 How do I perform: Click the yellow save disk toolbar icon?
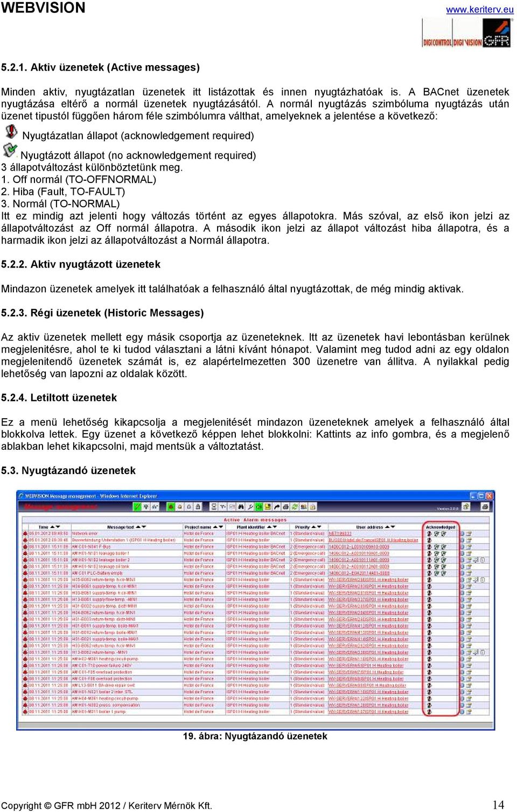coord(267,507)
